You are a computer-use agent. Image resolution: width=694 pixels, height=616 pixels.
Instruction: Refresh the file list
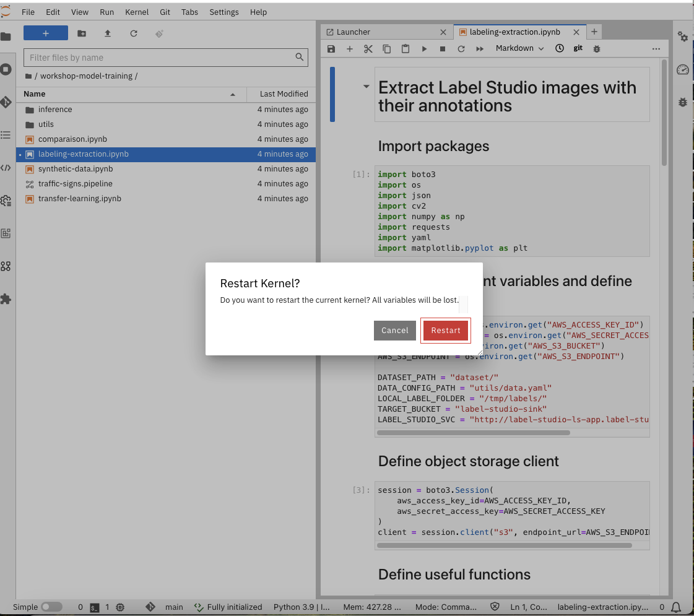(x=134, y=33)
